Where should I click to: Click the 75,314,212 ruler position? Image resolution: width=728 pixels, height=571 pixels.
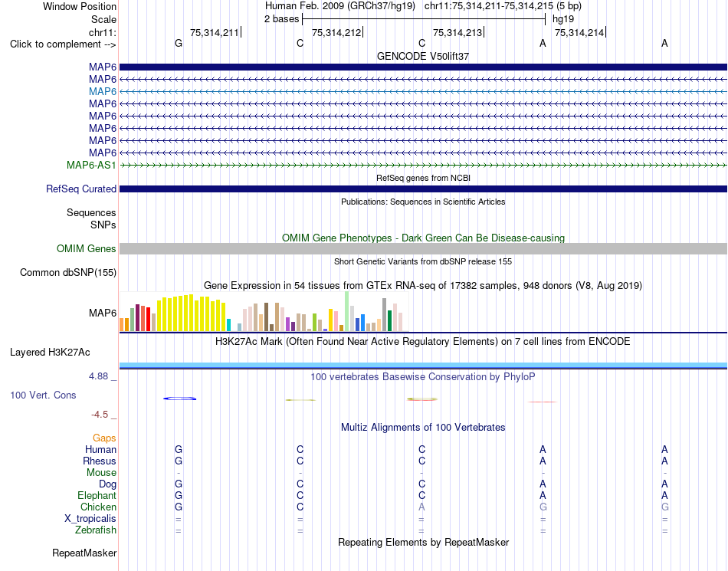336,32
